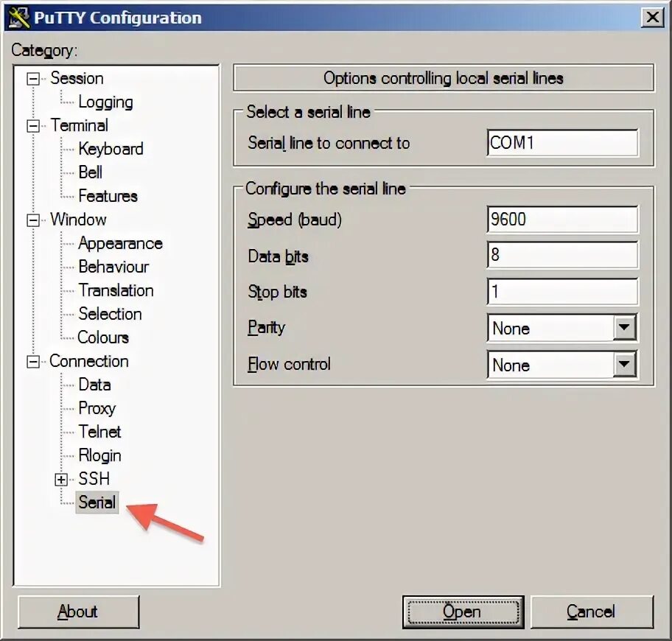Image resolution: width=672 pixels, height=641 pixels.
Task: Open the Parity dropdown arrow
Action: click(624, 328)
